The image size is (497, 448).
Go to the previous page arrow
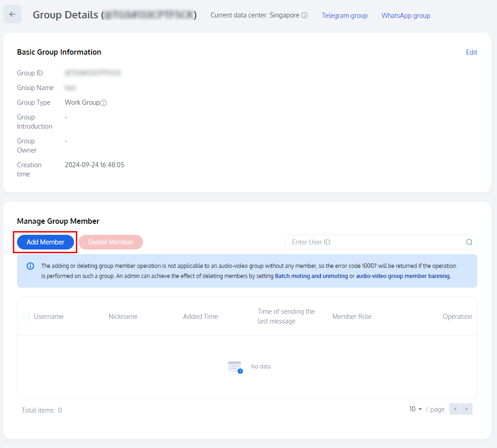(x=455, y=409)
